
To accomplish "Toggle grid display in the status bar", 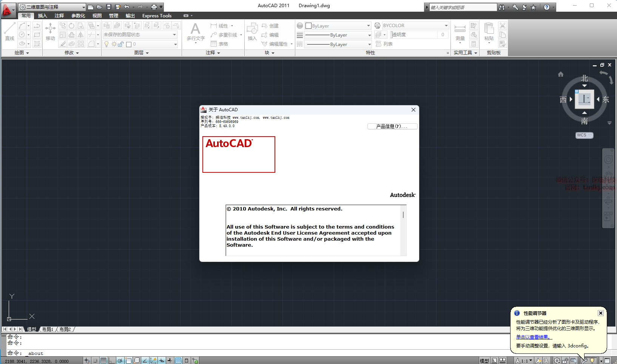I will (103, 361).
